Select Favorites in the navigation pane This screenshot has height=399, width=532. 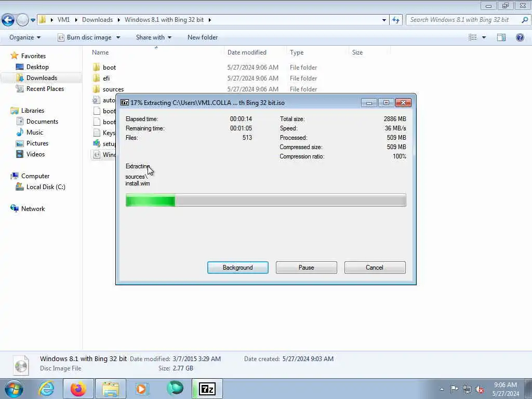pos(33,56)
